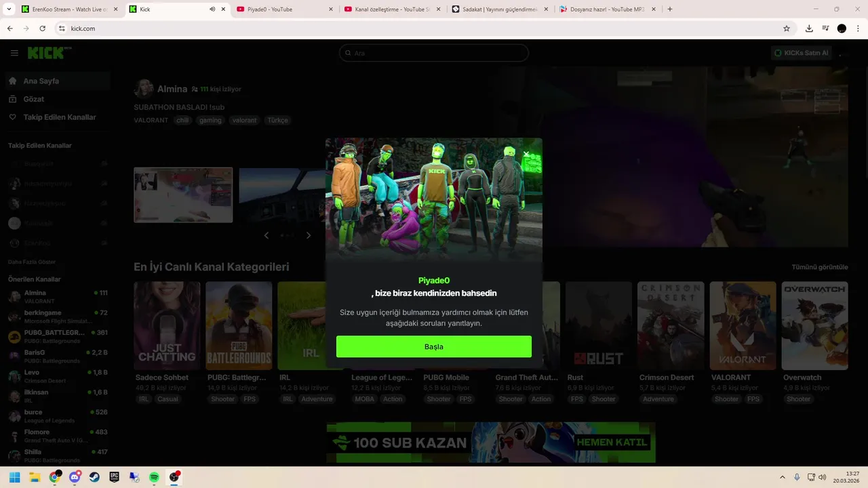Image resolution: width=868 pixels, height=488 pixels.
Task: Click Tümünü görüntüle link
Action: (x=820, y=267)
